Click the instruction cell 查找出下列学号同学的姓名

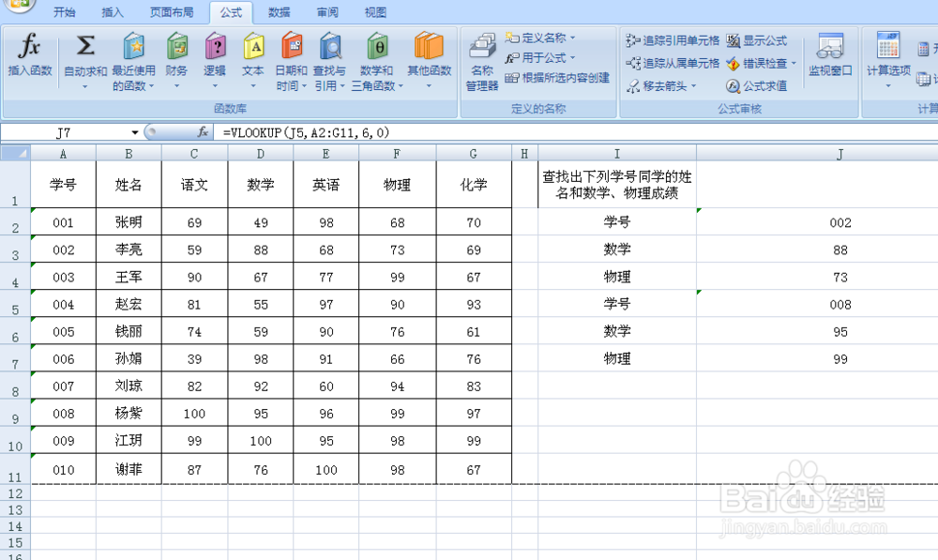coord(617,184)
